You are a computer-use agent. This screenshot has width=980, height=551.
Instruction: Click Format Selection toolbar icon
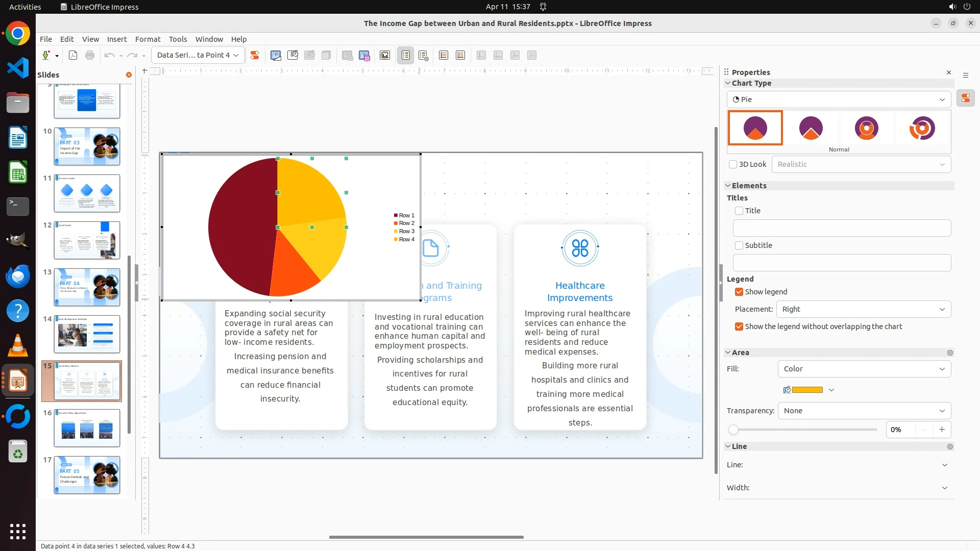[x=255, y=55]
